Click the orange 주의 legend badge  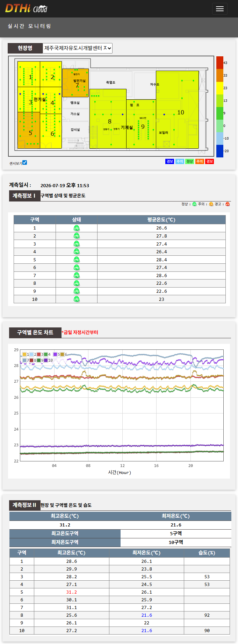200,161
